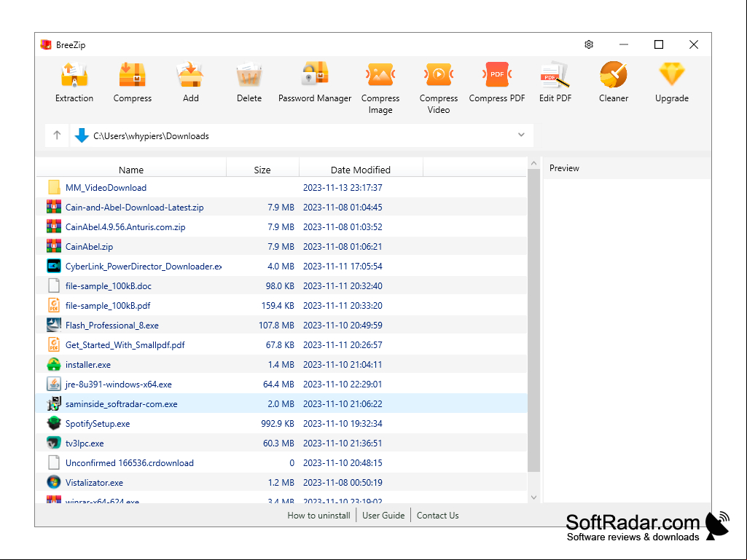Click the CainAbel.4.9.56.Anturis.com.zip icon

point(54,226)
